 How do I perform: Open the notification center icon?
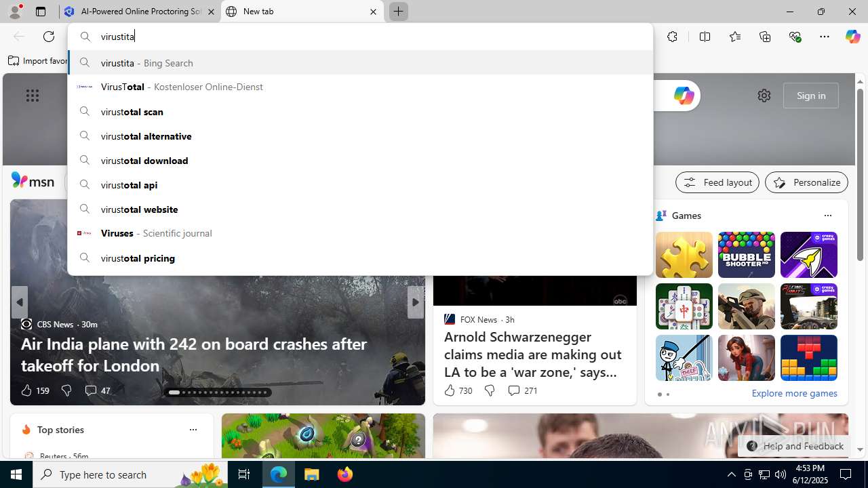pyautogui.click(x=846, y=474)
